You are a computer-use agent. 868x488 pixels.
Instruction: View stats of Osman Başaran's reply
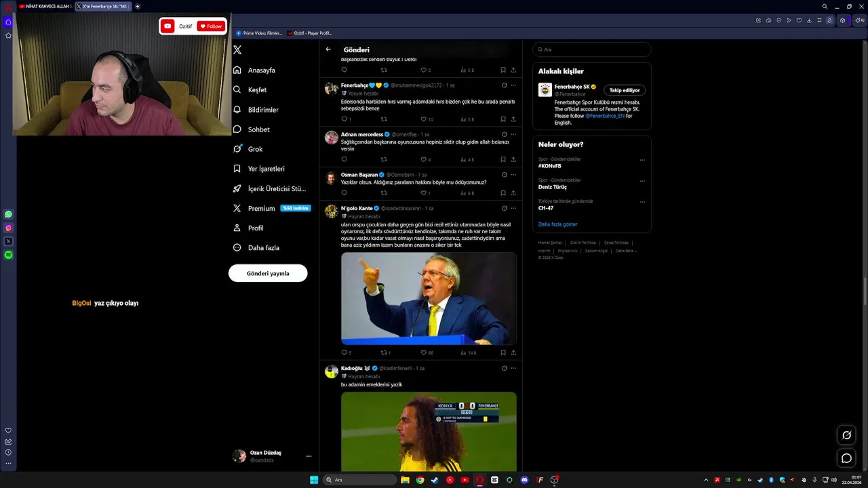pos(467,193)
